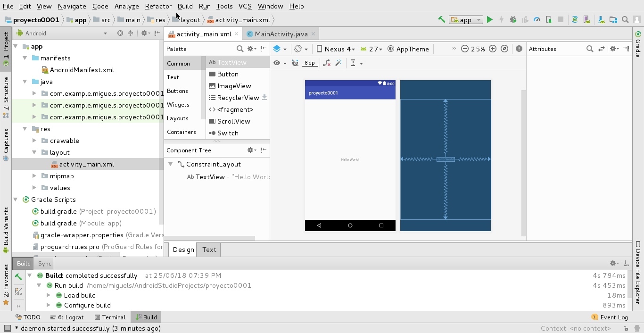Screen dimensions: 644x333
Task: Open the app run configuration dropdown
Action: pos(466,20)
